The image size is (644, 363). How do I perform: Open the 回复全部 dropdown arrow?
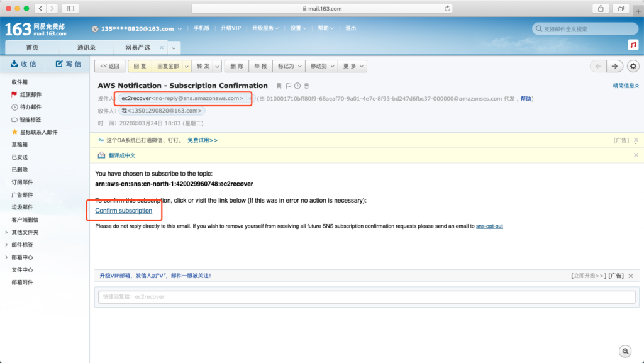[x=186, y=66]
